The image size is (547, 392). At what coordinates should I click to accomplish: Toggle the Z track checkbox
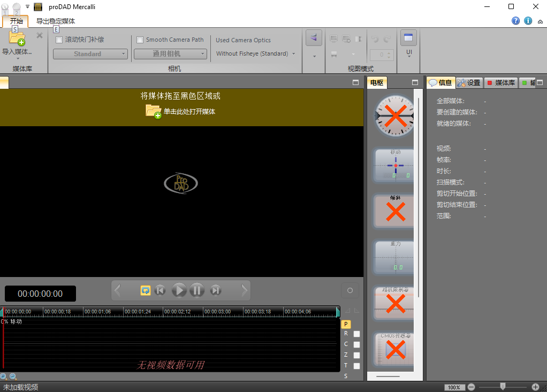tap(356, 356)
